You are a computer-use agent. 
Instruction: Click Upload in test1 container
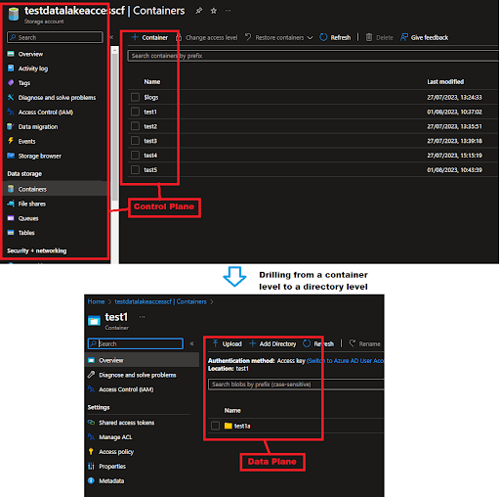pos(227,344)
